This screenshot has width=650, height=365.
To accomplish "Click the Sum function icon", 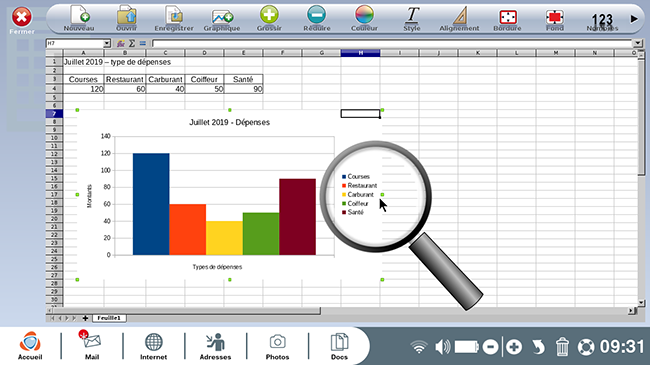I will pyautogui.click(x=132, y=43).
